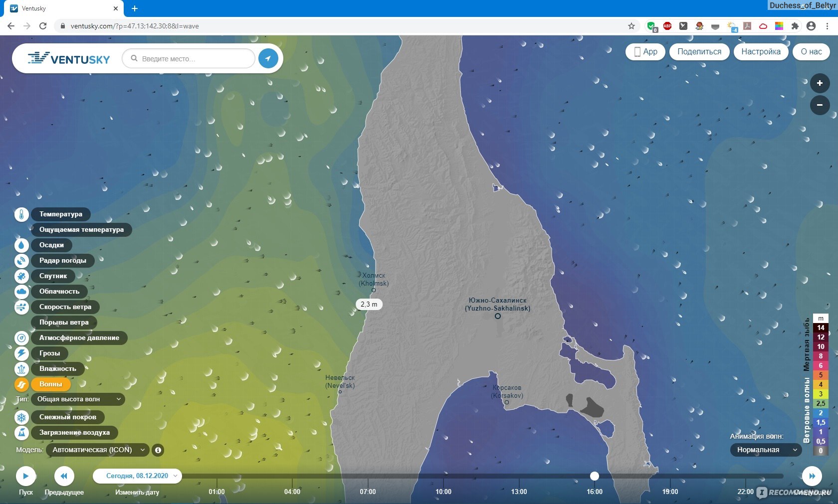The height and width of the screenshot is (504, 838).
Task: Open the model dropdown Автоматическая (ICON)
Action: tap(98, 450)
